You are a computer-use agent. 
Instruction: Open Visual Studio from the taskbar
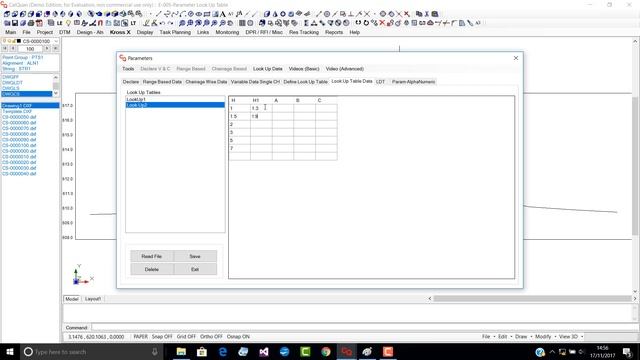click(x=264, y=351)
